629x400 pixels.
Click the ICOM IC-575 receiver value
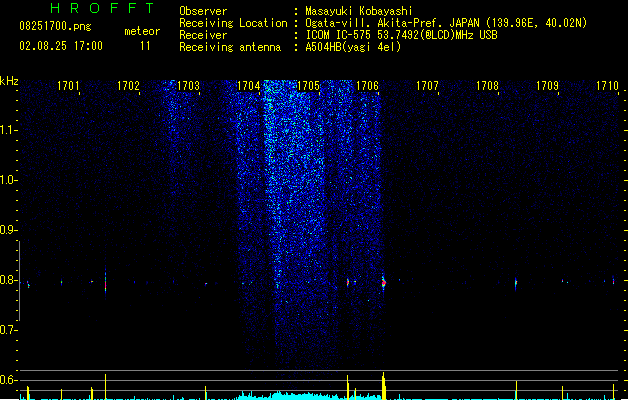402,35
